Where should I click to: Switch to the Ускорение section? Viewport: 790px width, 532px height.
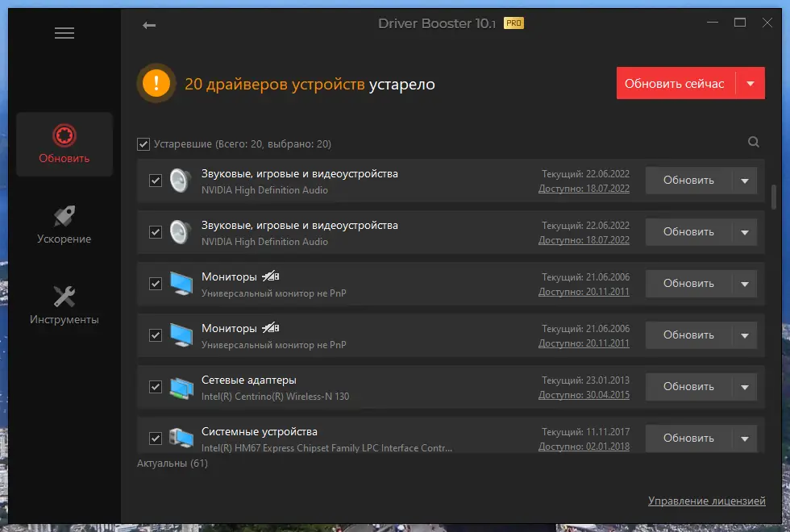click(x=64, y=223)
